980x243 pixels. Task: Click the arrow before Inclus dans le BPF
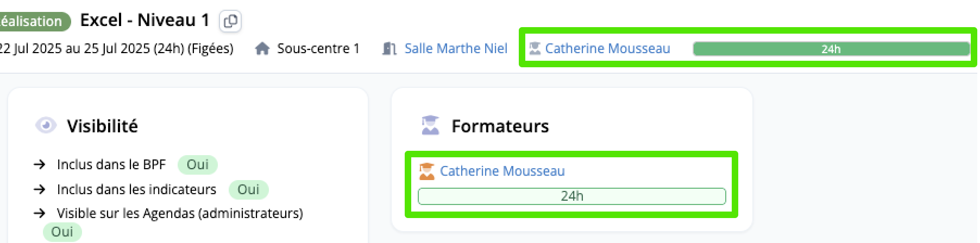[x=40, y=164]
